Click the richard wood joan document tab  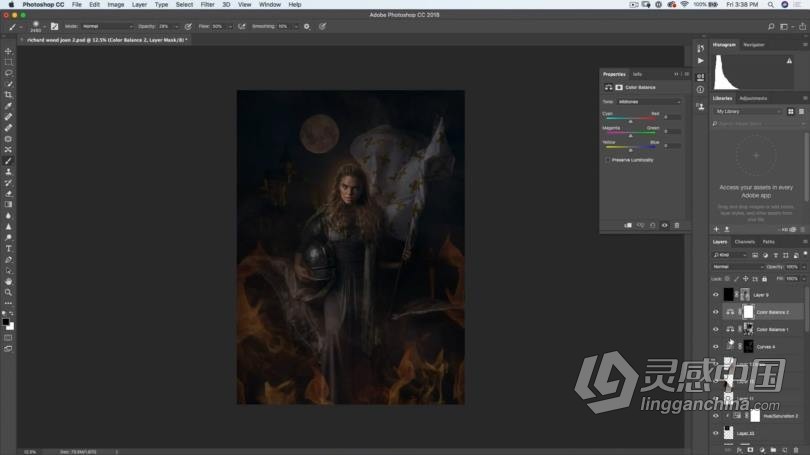coord(105,40)
